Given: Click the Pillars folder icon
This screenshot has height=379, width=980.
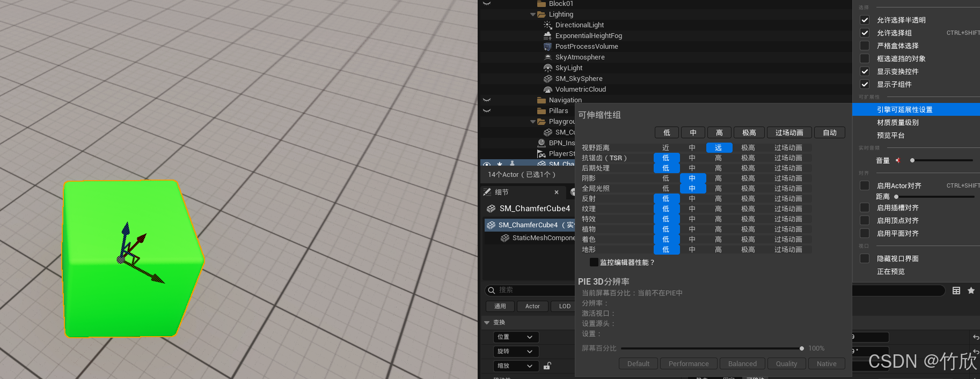Looking at the screenshot, I should coord(542,111).
